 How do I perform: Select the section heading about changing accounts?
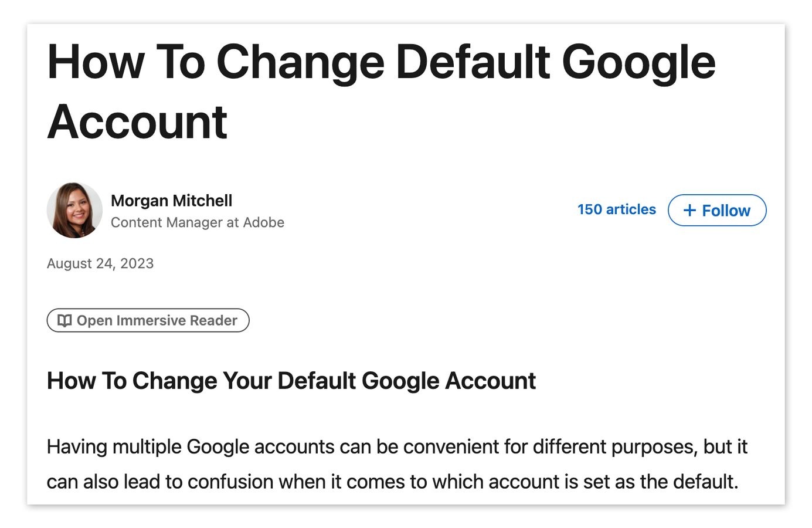pos(291,381)
